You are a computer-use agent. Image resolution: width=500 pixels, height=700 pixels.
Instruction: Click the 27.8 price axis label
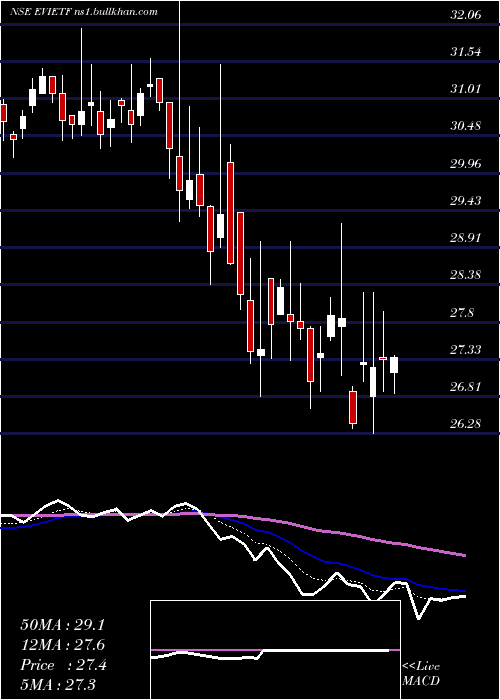point(462,312)
